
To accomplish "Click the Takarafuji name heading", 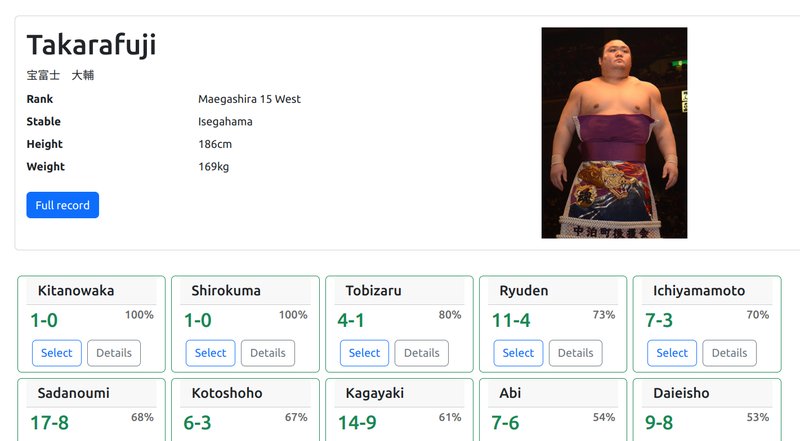I will pyautogui.click(x=91, y=45).
